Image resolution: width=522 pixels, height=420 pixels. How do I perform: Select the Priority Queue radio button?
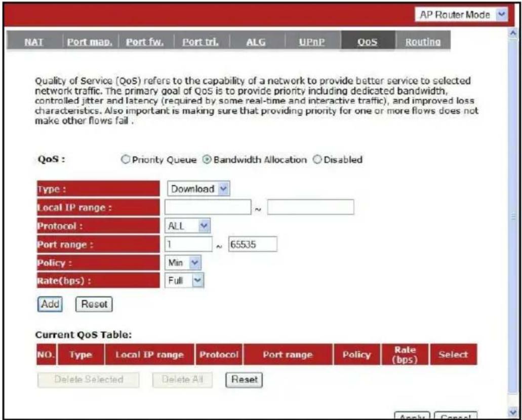(125, 160)
